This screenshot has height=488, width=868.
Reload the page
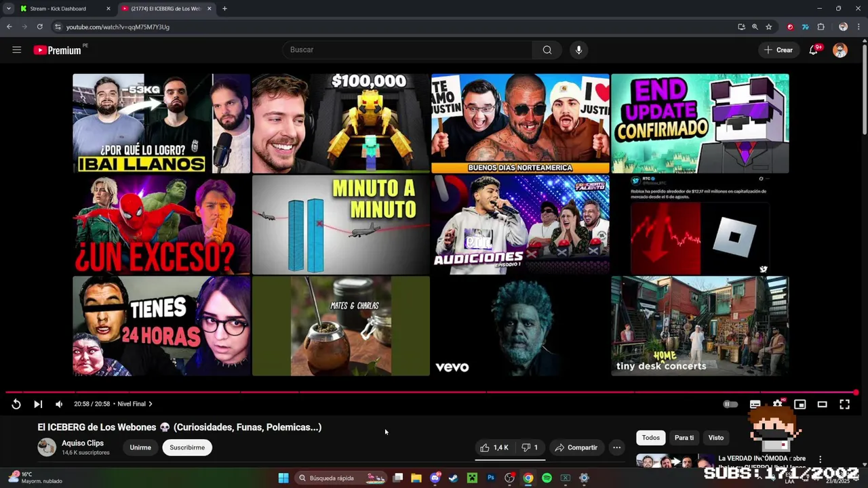(39, 26)
